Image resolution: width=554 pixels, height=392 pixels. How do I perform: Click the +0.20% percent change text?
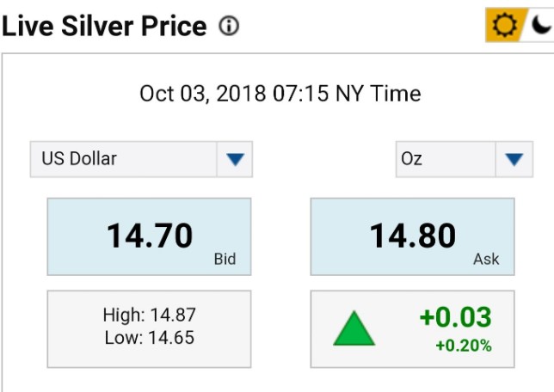tap(463, 346)
